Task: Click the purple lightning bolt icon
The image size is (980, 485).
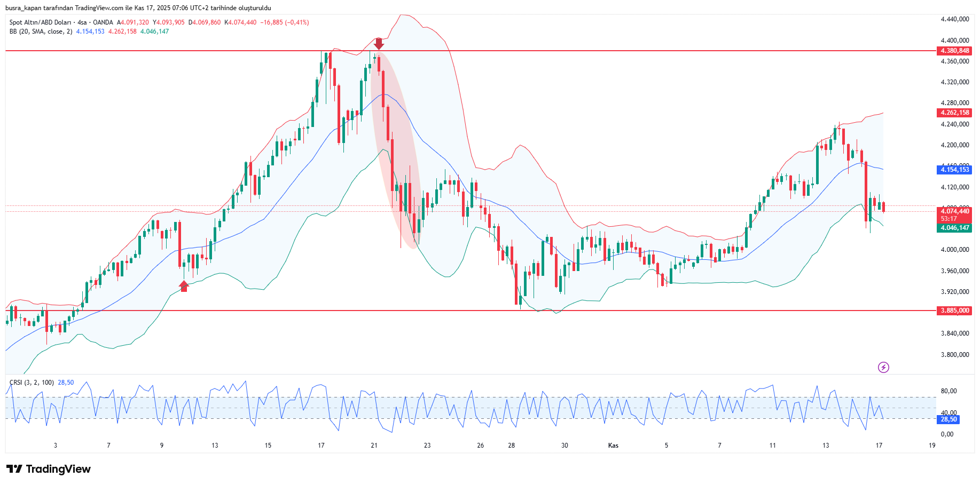Action: pos(883,367)
